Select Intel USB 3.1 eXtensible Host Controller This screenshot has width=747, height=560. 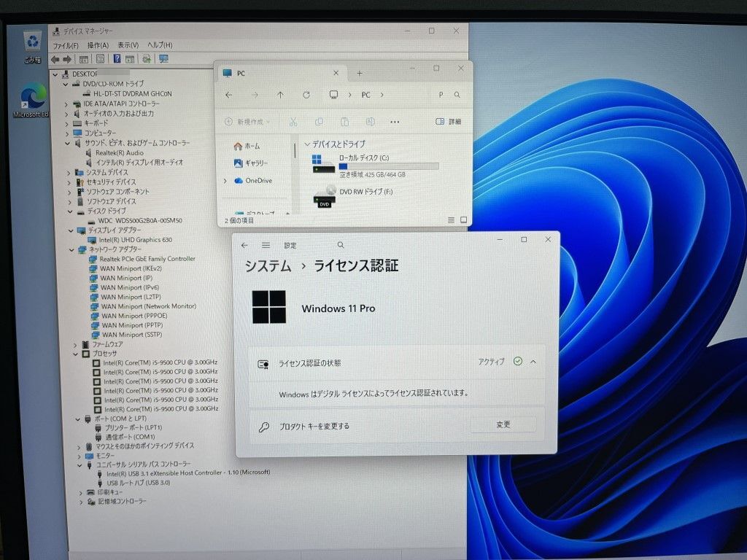pos(187,472)
